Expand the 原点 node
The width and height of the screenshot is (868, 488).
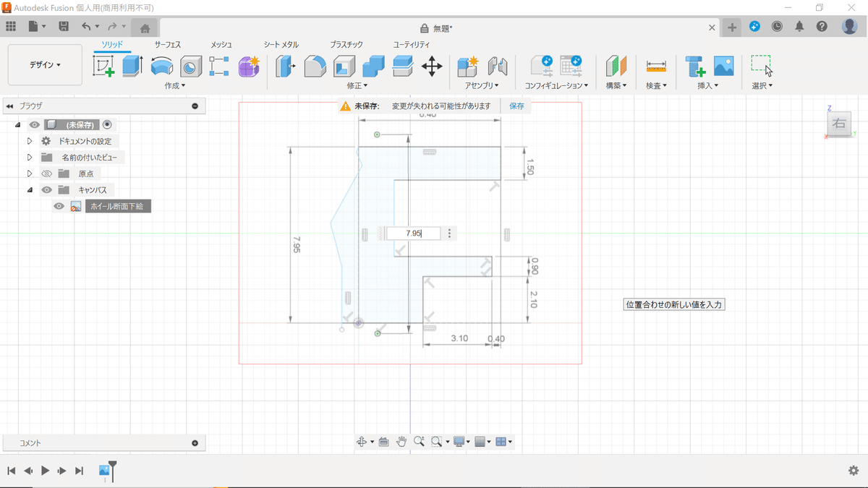point(30,174)
